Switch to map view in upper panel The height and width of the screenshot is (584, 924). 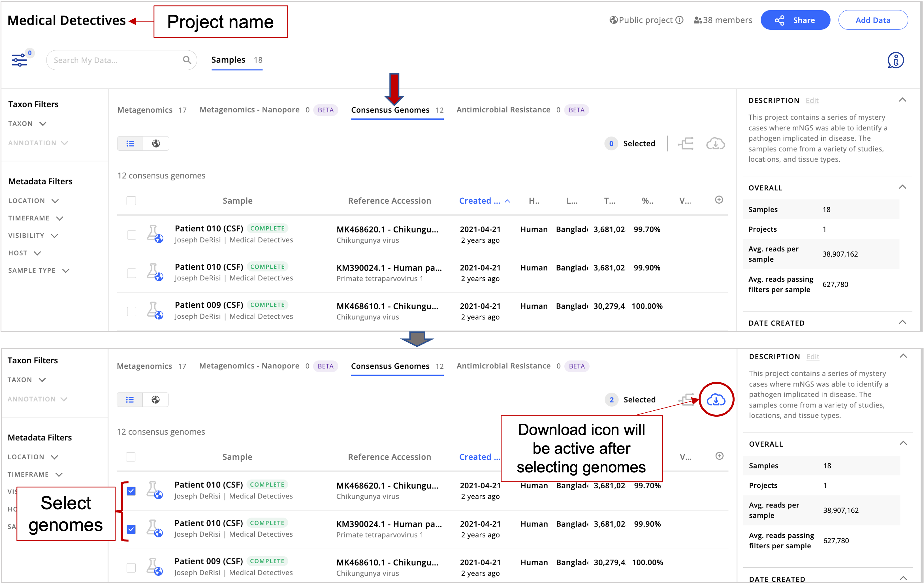156,144
